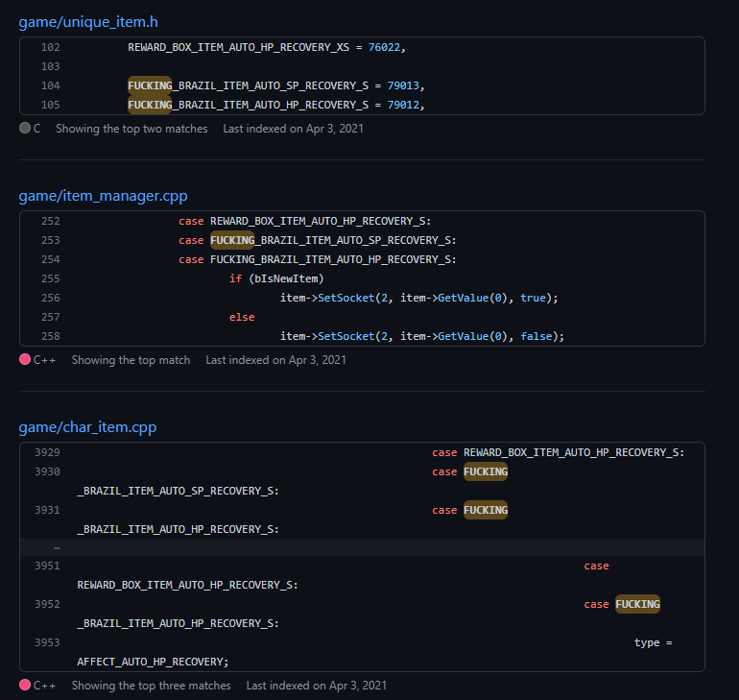
Task: Click line number 102 in unique_item.h
Action: tap(51, 47)
